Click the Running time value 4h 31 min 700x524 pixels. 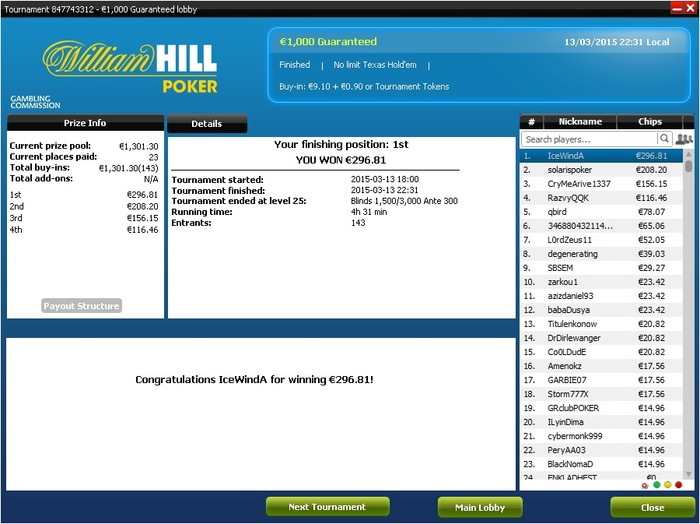[x=369, y=212]
